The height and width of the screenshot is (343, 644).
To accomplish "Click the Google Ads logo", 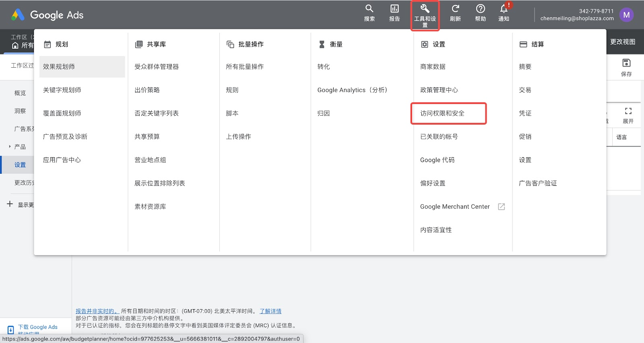I will point(47,15).
